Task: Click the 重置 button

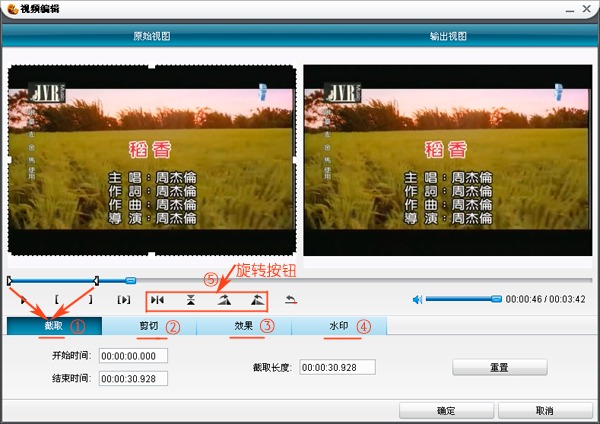Action: coord(500,367)
